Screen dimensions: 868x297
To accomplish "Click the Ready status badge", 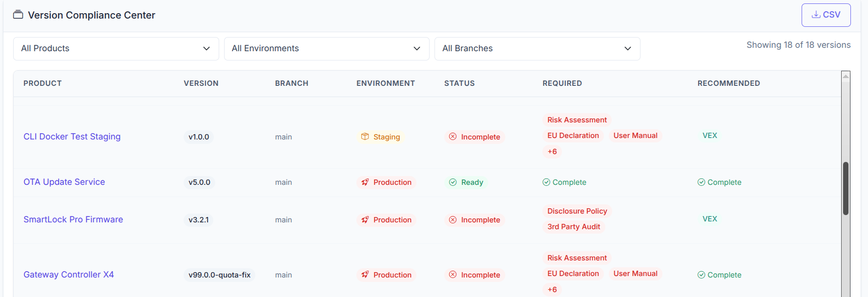I will point(466,182).
